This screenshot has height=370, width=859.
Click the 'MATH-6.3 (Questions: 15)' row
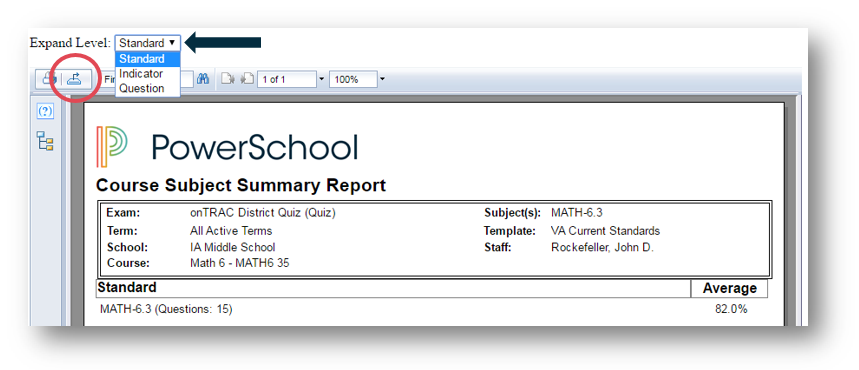pyautogui.click(x=166, y=309)
